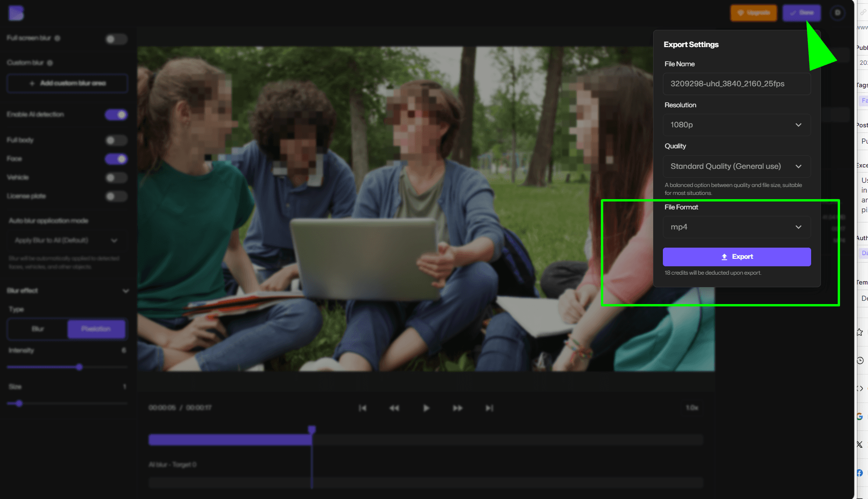Image resolution: width=868 pixels, height=499 pixels.
Task: Rewind the video playback
Action: 394,408
